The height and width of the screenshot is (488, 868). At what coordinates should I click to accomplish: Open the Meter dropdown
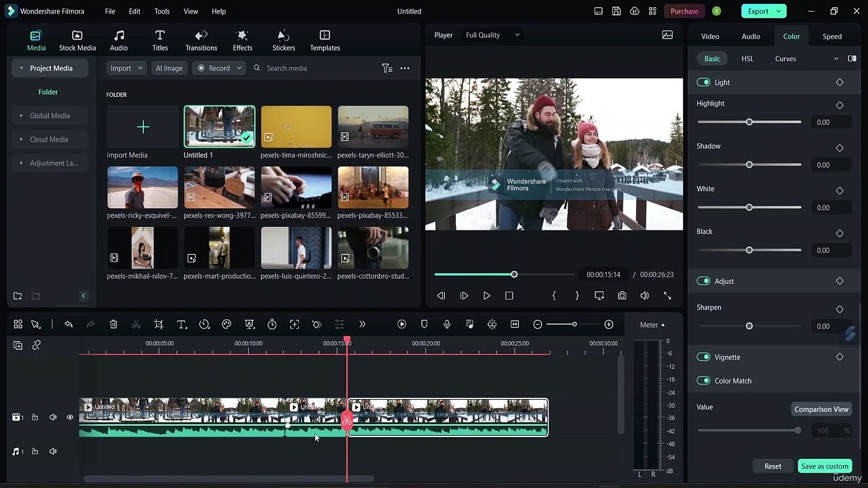(652, 325)
